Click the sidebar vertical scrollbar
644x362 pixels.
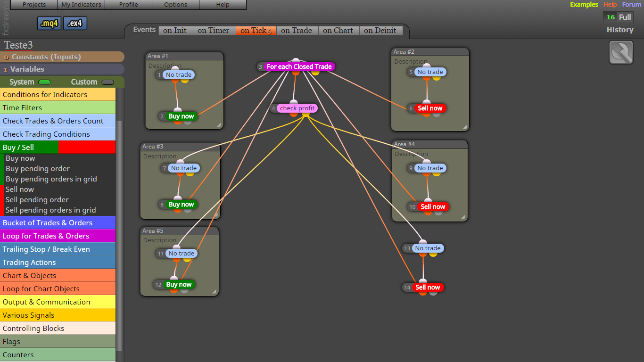[x=120, y=236]
